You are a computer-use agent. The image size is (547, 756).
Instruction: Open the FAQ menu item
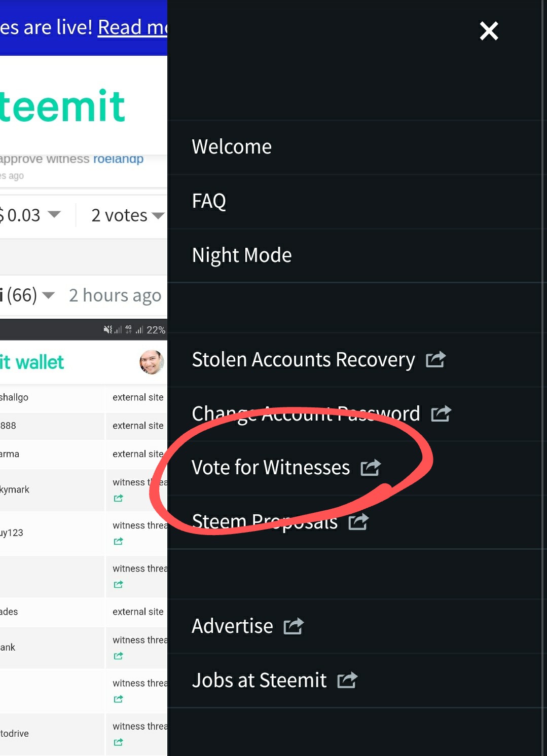click(x=209, y=201)
